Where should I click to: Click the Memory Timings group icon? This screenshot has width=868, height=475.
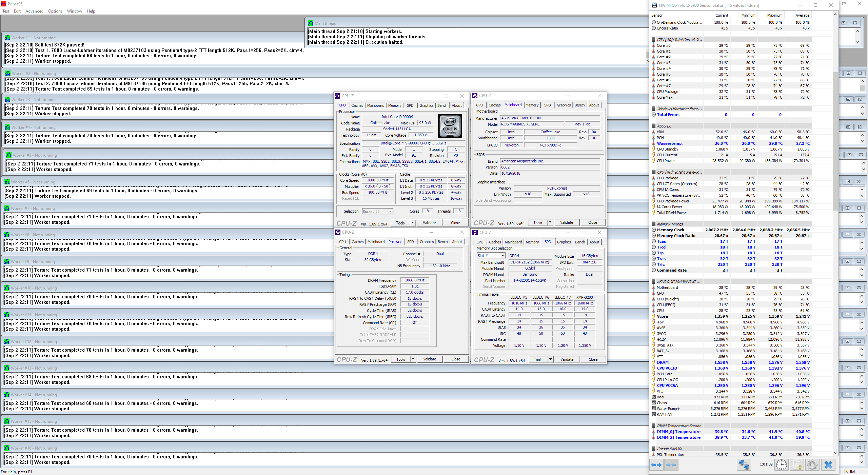pos(654,224)
